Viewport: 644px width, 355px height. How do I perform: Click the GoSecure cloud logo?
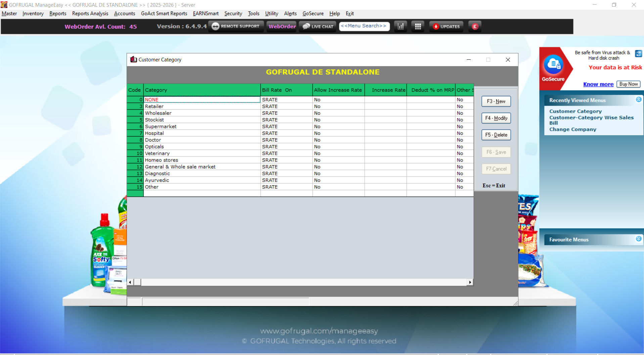click(x=553, y=65)
